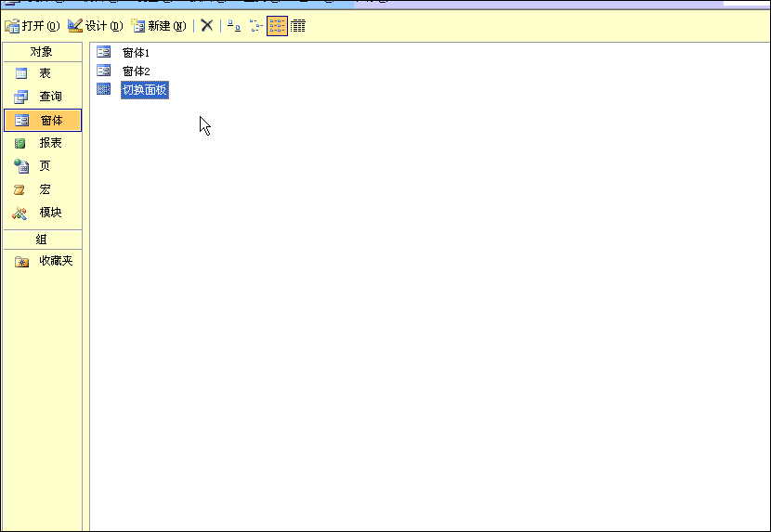Viewport: 771px width, 532px height.
Task: Open the 收藏夹 (Favorites) group
Action: click(x=43, y=261)
